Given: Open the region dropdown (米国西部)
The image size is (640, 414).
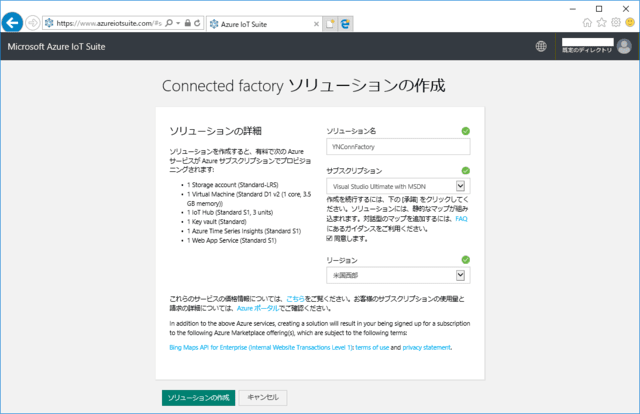Looking at the screenshot, I should [x=398, y=275].
